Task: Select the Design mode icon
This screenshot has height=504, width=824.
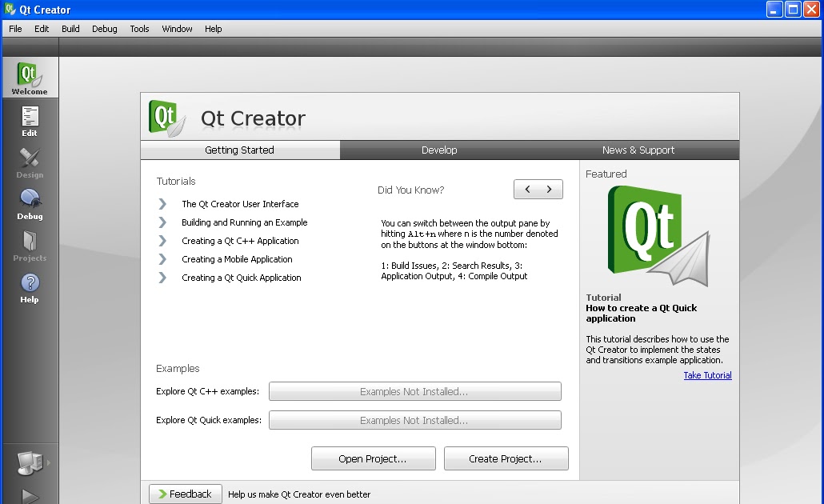Action: [x=30, y=162]
